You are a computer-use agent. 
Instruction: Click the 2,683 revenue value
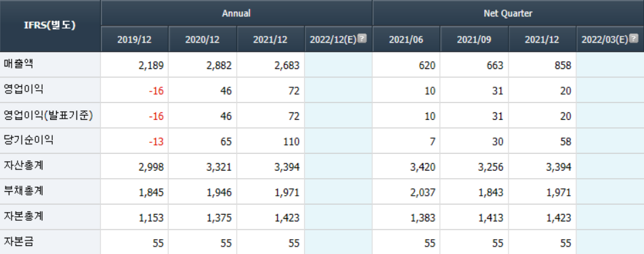pyautogui.click(x=288, y=66)
